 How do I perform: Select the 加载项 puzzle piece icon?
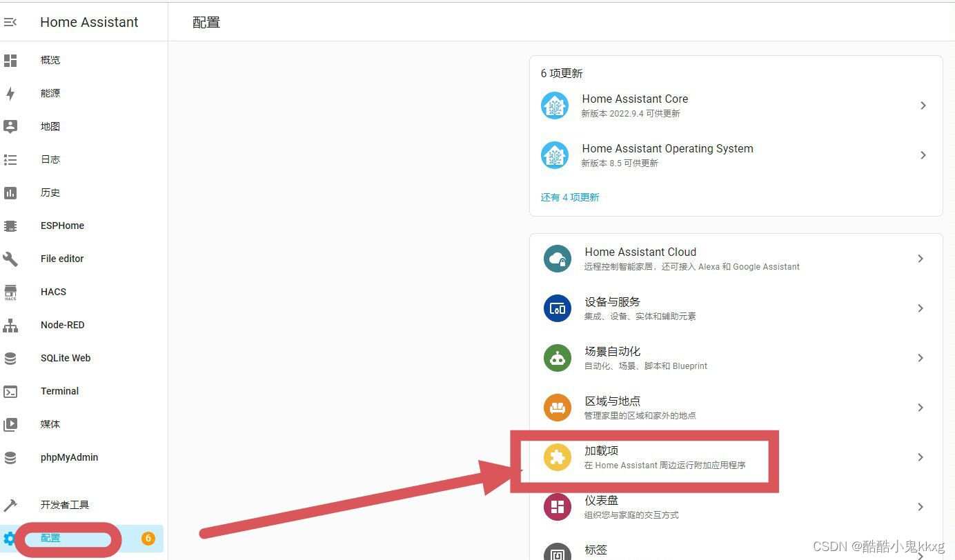coord(557,457)
